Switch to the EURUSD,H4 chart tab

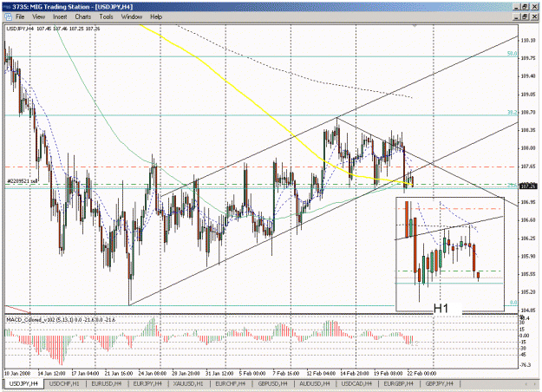click(x=107, y=383)
